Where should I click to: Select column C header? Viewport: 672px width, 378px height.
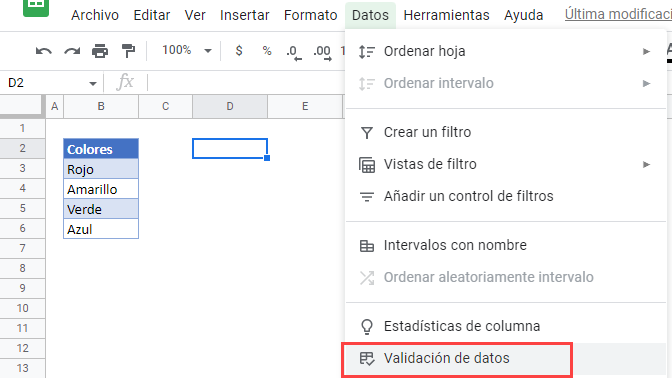click(x=165, y=106)
